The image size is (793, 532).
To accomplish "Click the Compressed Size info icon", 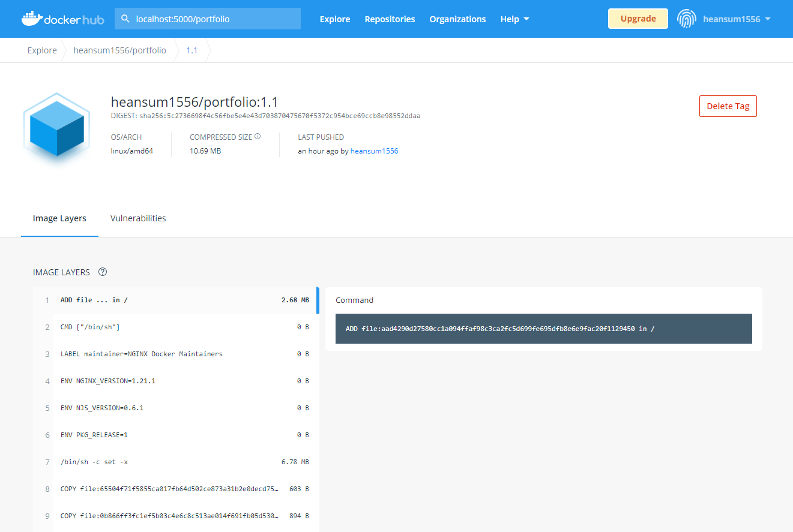I will 258,137.
